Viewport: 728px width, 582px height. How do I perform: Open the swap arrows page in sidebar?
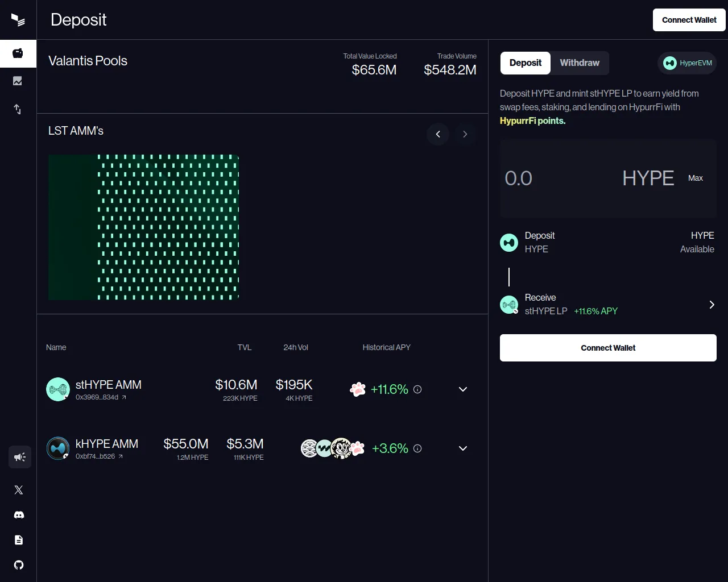[18, 109]
